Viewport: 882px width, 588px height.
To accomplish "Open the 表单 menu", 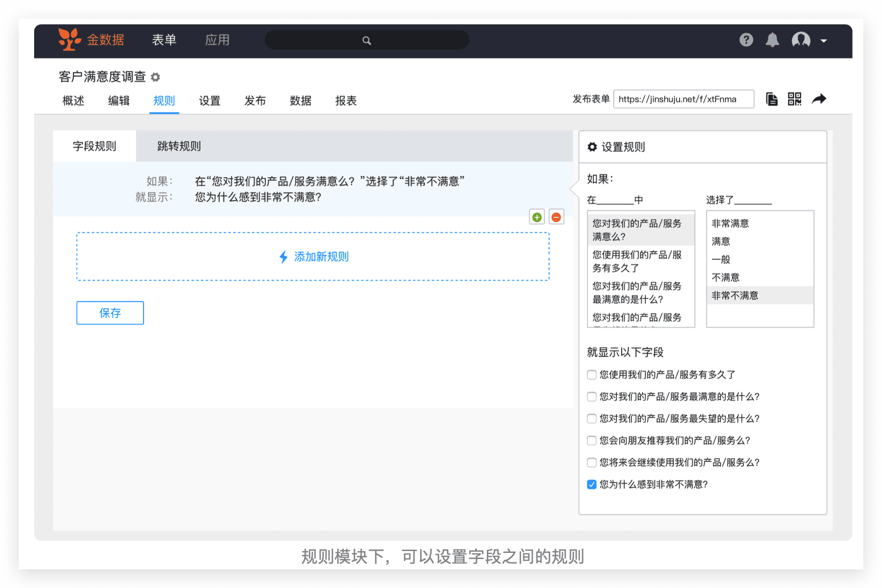I will (164, 40).
